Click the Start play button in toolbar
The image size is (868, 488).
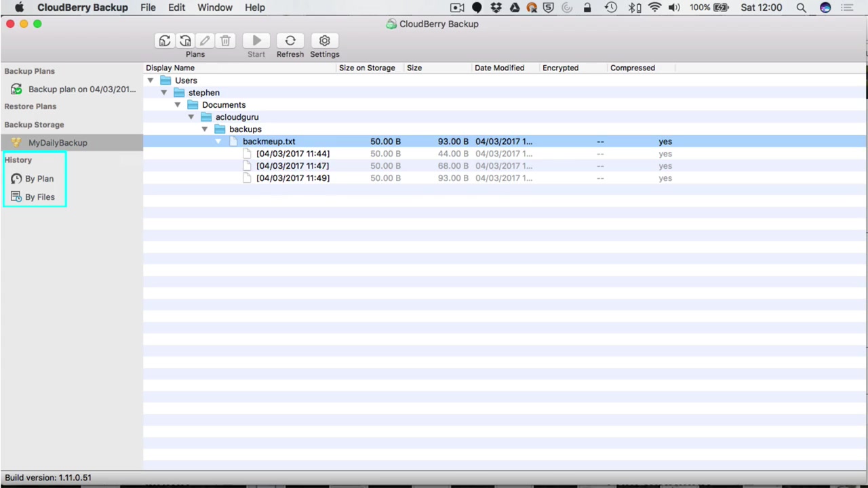click(256, 41)
